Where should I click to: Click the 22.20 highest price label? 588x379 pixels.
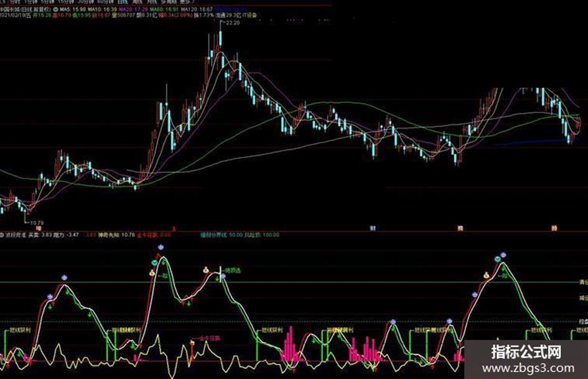(233, 23)
